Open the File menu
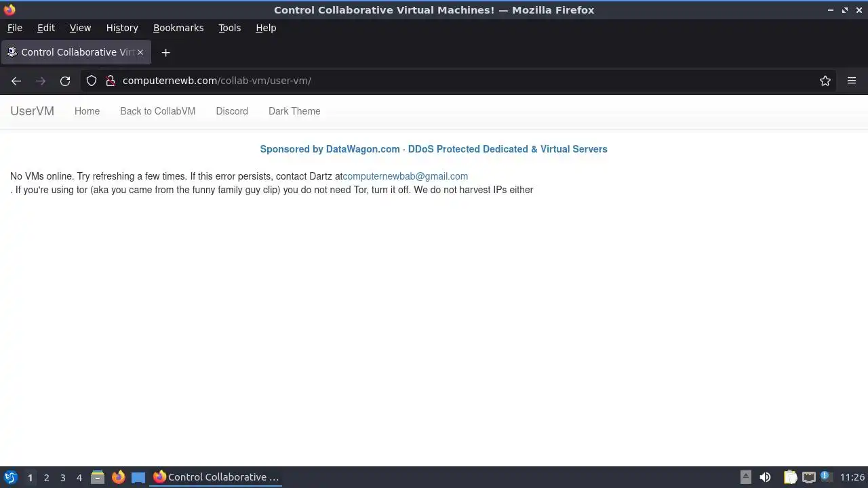This screenshot has height=488, width=868. (x=14, y=28)
